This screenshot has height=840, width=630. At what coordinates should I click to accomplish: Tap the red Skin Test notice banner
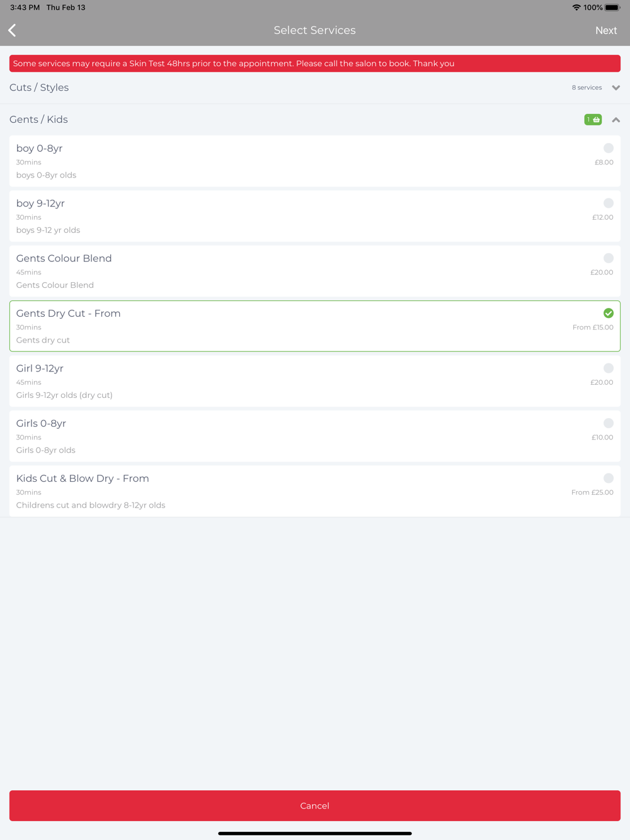point(315,64)
